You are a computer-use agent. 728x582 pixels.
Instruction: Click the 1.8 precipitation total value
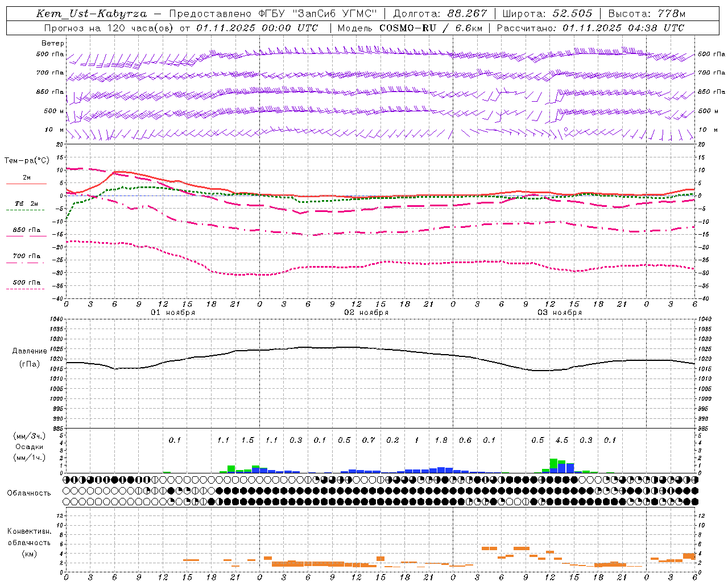click(441, 440)
